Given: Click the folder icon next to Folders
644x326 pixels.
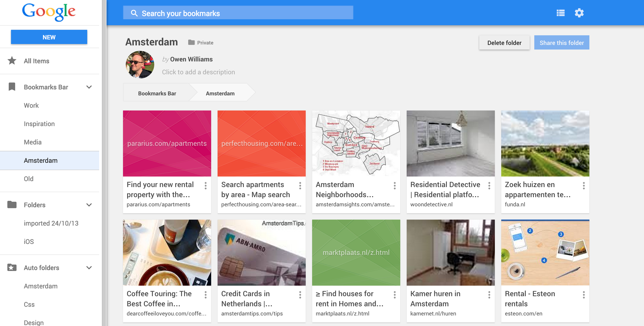Looking at the screenshot, I should [12, 205].
